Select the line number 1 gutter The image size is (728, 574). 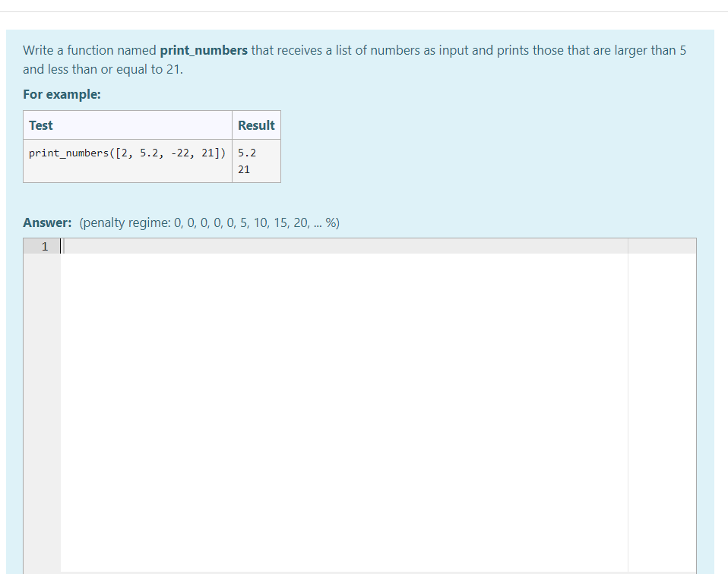coord(44,246)
